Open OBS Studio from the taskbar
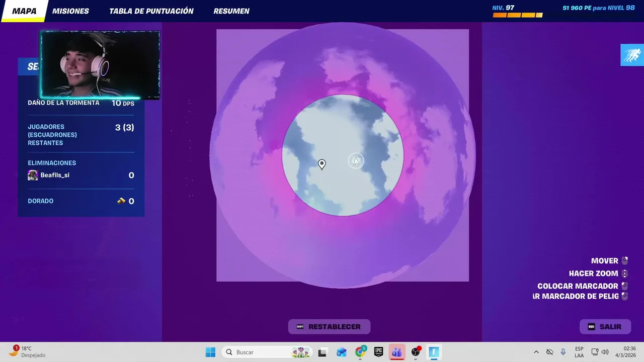 416,352
